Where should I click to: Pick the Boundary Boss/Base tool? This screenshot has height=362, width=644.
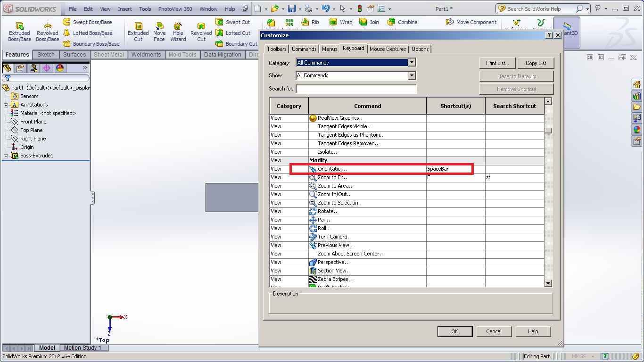coord(91,44)
